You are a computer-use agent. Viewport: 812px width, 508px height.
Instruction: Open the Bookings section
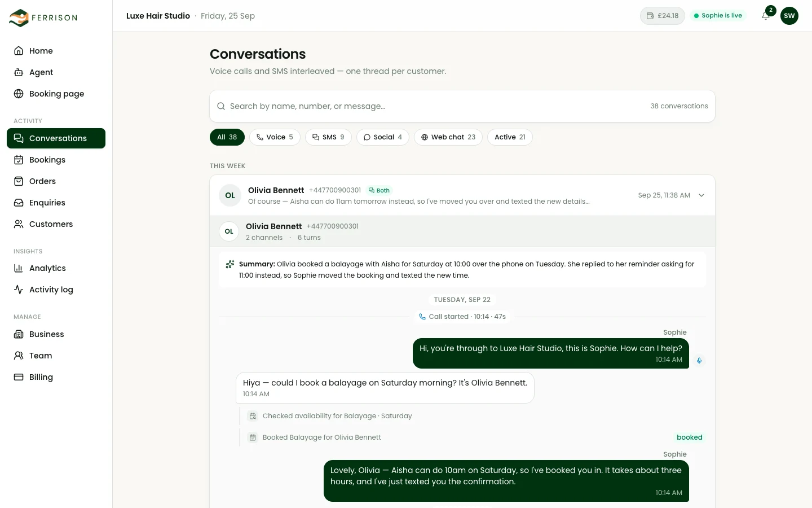(x=56, y=160)
